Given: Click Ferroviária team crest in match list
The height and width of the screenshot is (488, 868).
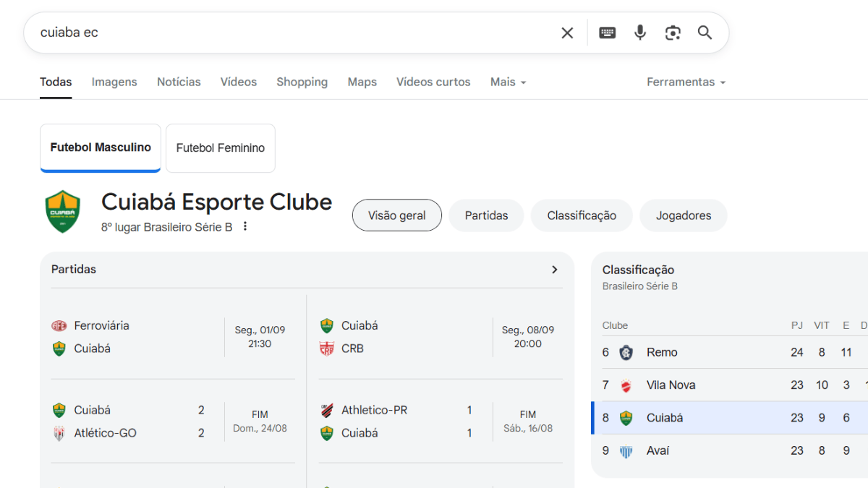Looking at the screenshot, I should (x=59, y=326).
